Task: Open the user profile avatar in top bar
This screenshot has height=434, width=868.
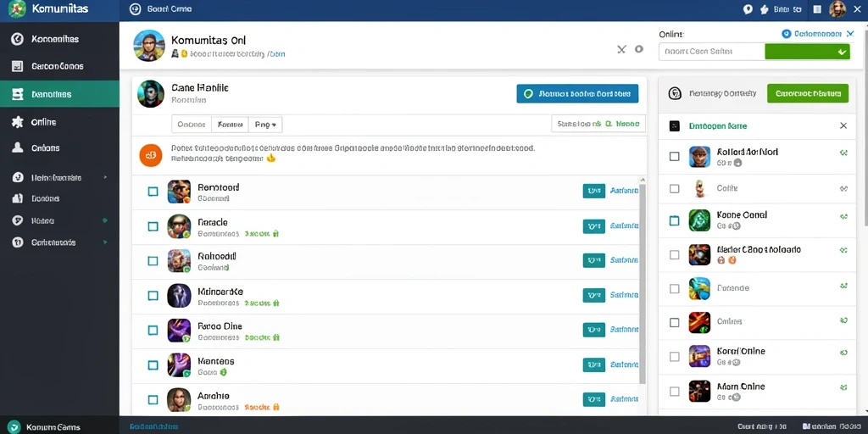Action: point(837,8)
